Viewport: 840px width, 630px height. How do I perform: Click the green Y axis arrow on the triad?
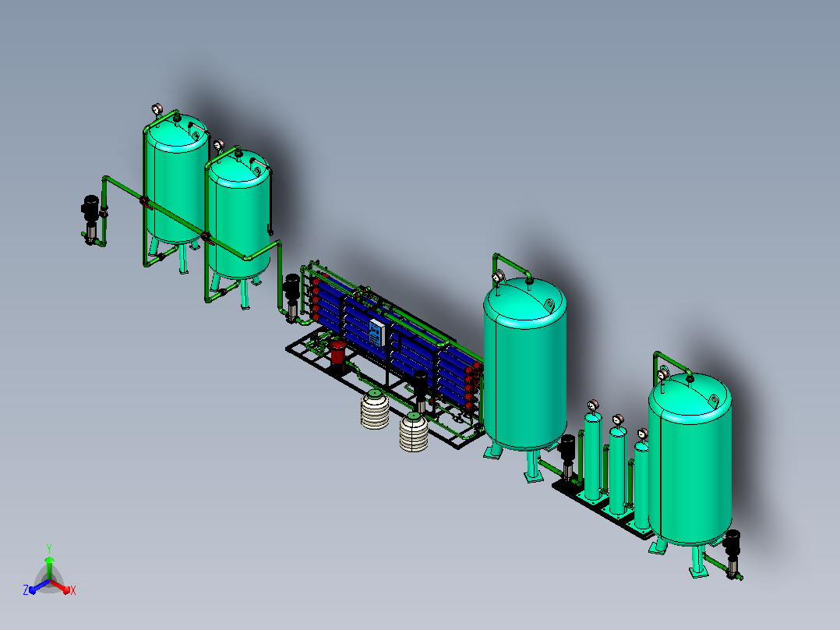click(x=49, y=566)
